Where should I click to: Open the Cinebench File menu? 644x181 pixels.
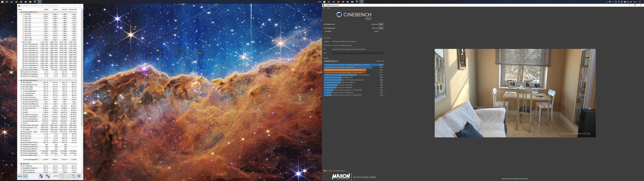pos(324,8)
